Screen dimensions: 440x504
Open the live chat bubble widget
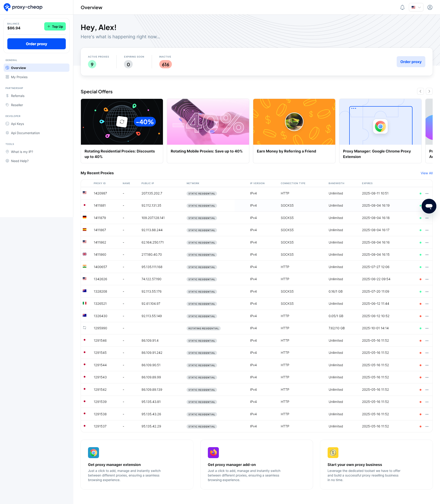pos(429,206)
